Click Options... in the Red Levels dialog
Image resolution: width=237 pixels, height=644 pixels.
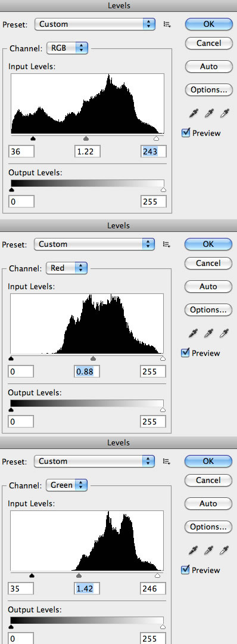(208, 310)
